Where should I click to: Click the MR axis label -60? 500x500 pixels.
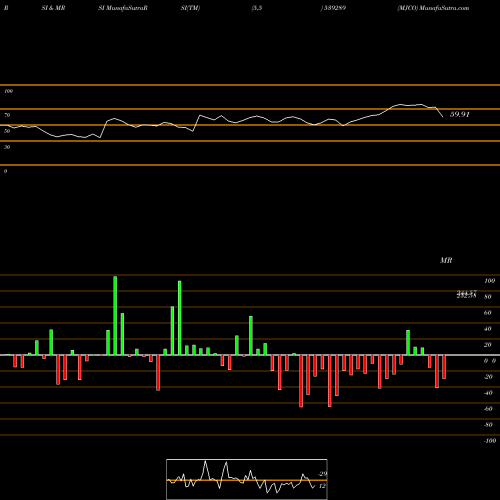488,409
